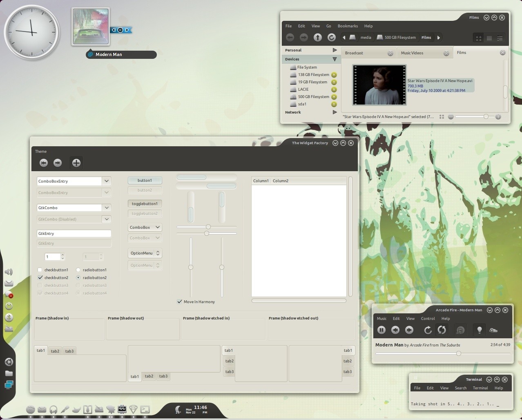Refresh the Films folder view

click(x=332, y=37)
